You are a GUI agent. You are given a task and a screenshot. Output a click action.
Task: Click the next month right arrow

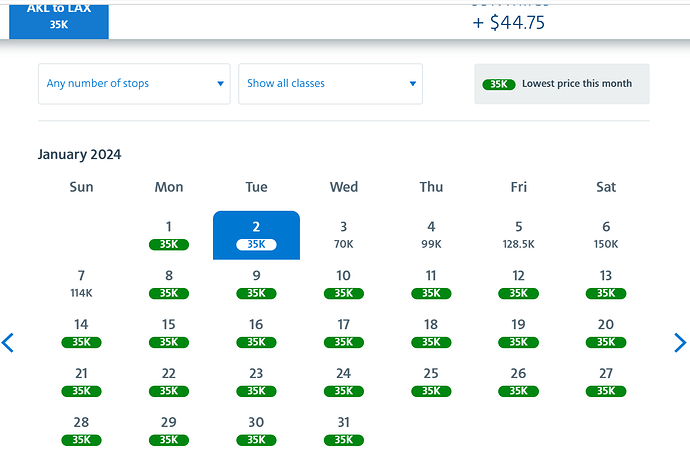tap(681, 343)
